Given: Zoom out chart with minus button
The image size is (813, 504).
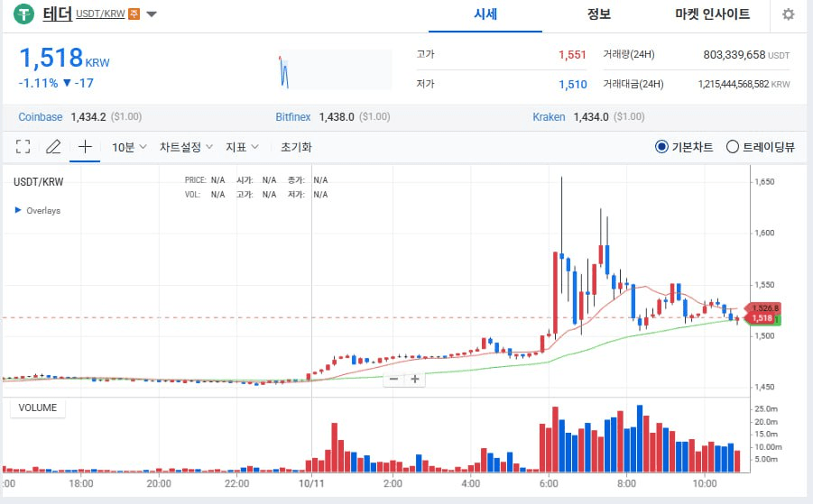Looking at the screenshot, I should click(x=393, y=380).
